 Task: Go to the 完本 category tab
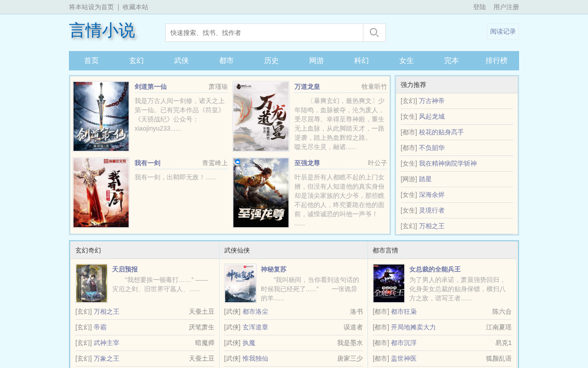pos(452,61)
